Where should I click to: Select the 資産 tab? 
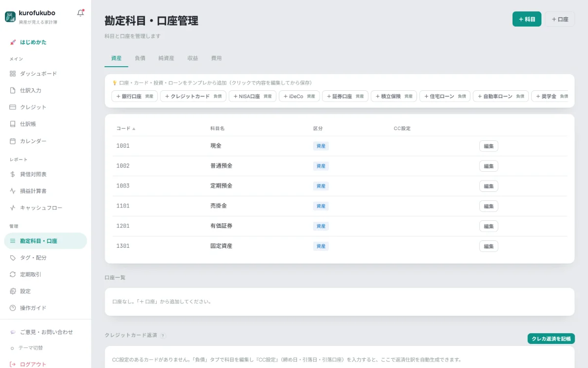point(116,58)
